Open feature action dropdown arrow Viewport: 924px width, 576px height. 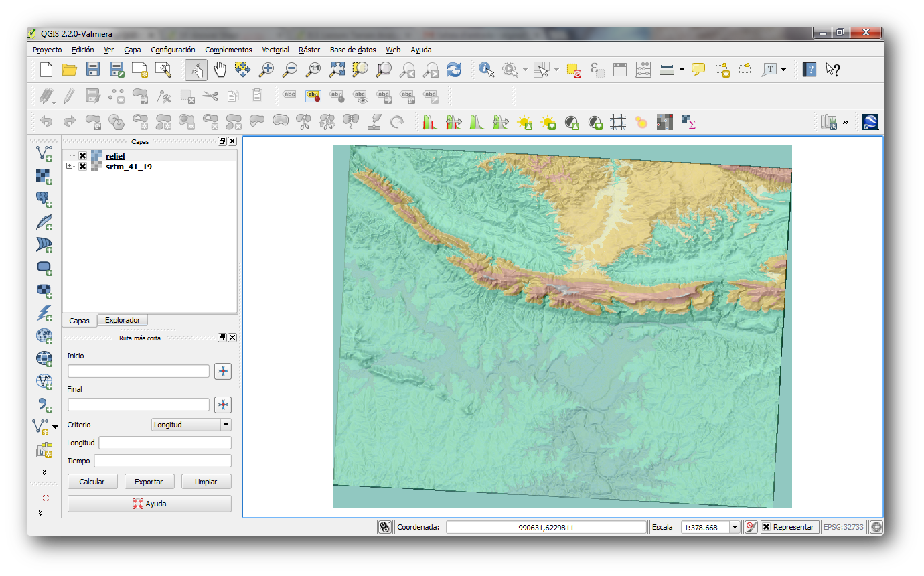click(525, 69)
